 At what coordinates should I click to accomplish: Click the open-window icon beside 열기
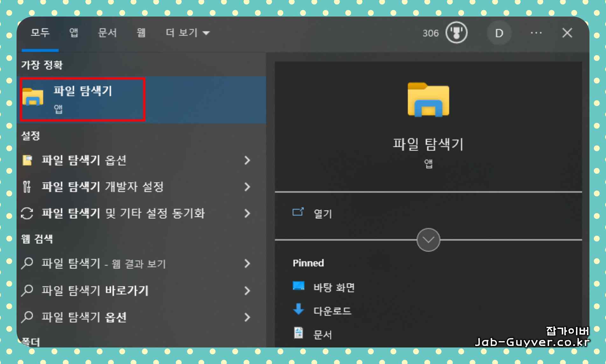[298, 212]
